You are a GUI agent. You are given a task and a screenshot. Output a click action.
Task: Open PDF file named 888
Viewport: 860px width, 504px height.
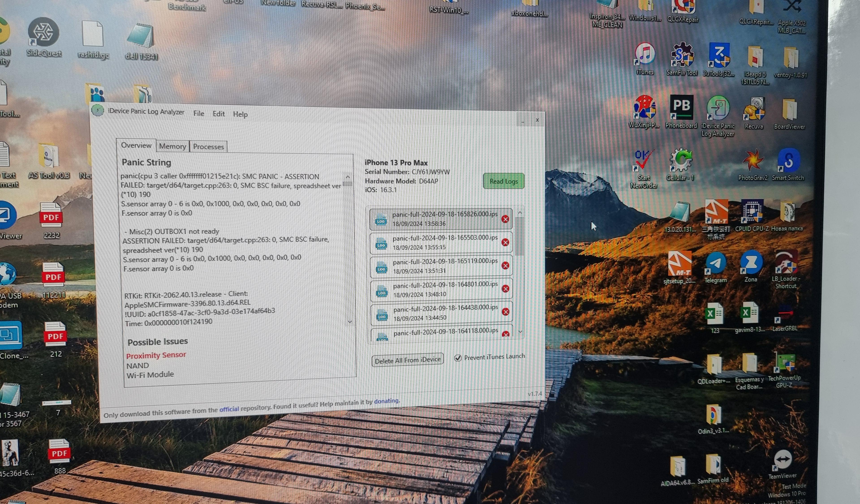59,457
